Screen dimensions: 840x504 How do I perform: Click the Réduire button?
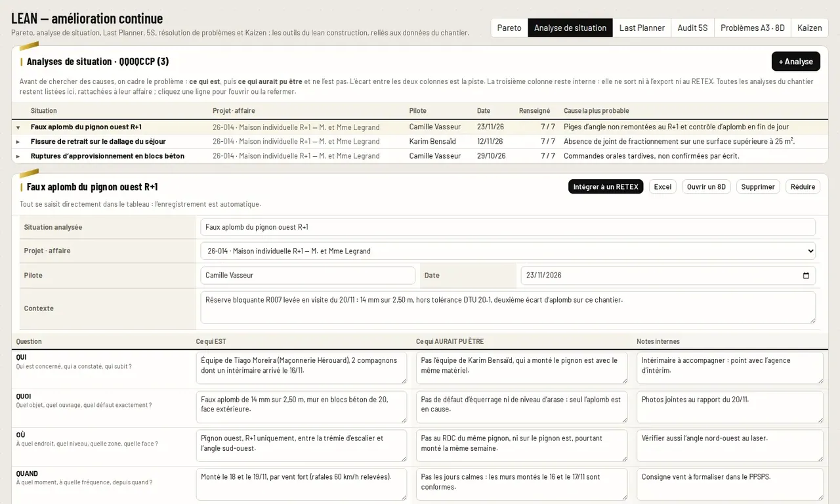[803, 186]
